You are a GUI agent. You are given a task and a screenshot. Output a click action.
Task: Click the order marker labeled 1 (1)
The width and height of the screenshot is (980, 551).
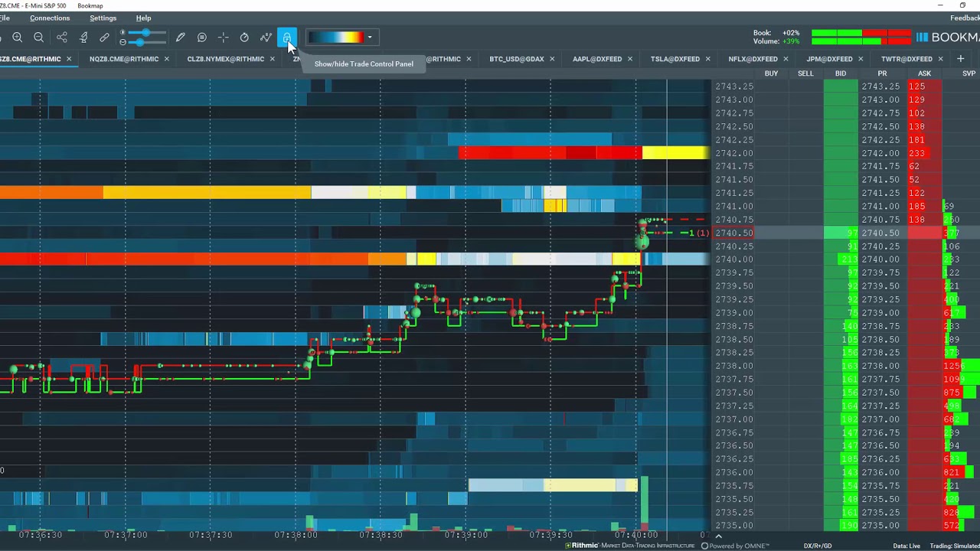click(698, 233)
